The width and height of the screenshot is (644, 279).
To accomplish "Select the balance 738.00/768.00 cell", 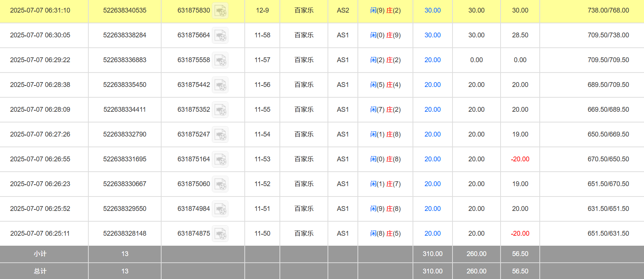I will (x=608, y=10).
